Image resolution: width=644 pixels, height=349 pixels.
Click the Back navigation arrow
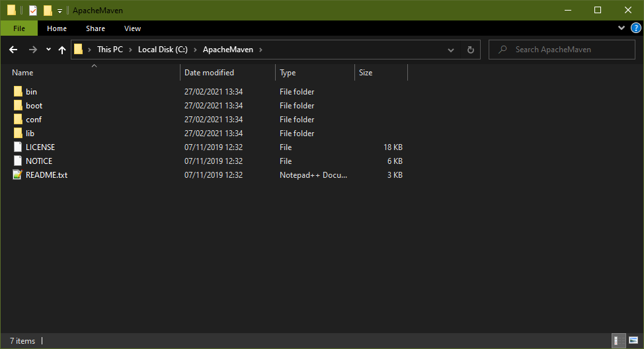click(13, 50)
